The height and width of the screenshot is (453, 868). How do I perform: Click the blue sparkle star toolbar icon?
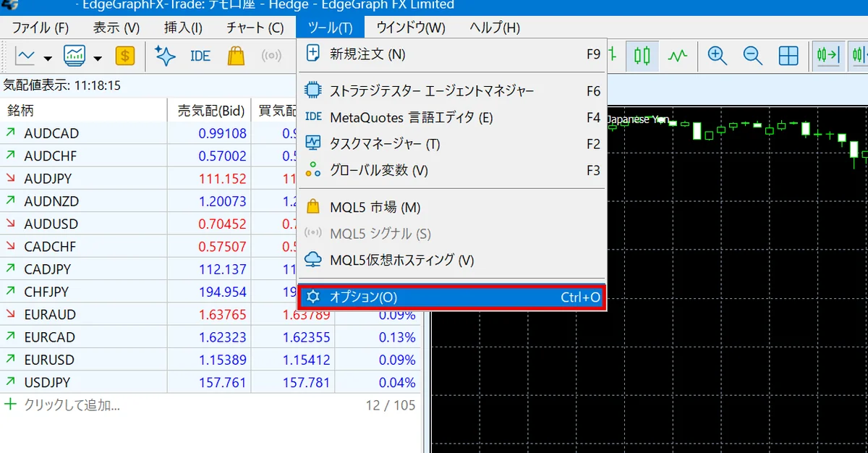pyautogui.click(x=166, y=56)
